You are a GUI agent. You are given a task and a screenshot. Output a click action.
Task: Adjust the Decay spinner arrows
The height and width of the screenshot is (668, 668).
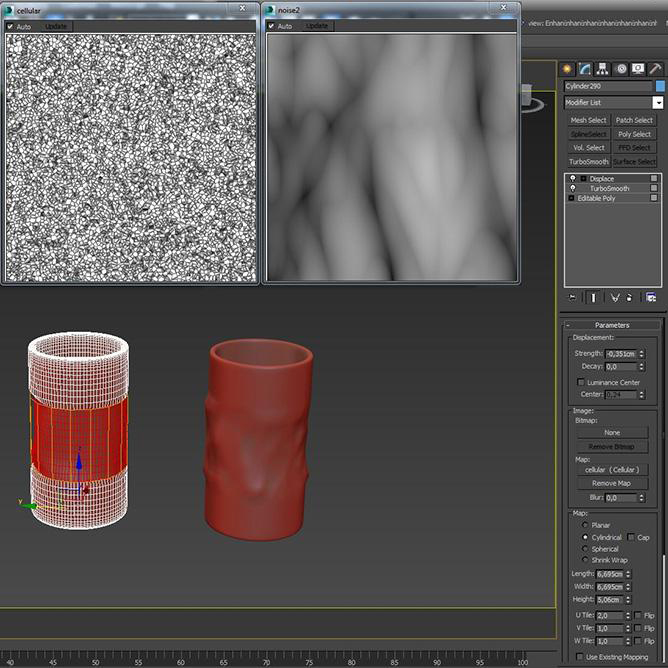point(642,366)
